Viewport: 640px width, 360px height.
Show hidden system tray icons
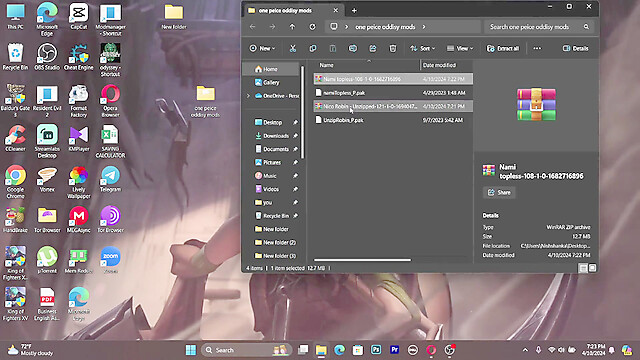click(525, 350)
